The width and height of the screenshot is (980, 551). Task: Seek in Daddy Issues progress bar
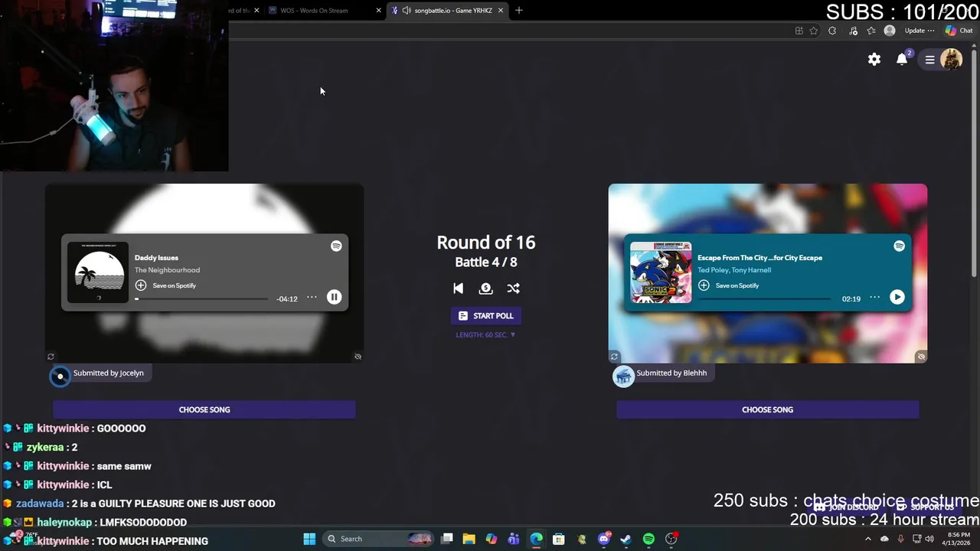(x=201, y=299)
